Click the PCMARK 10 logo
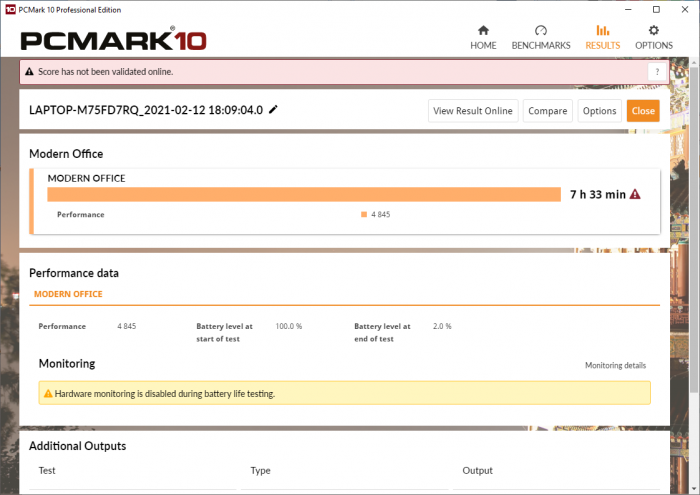700x495 pixels. 113,39
